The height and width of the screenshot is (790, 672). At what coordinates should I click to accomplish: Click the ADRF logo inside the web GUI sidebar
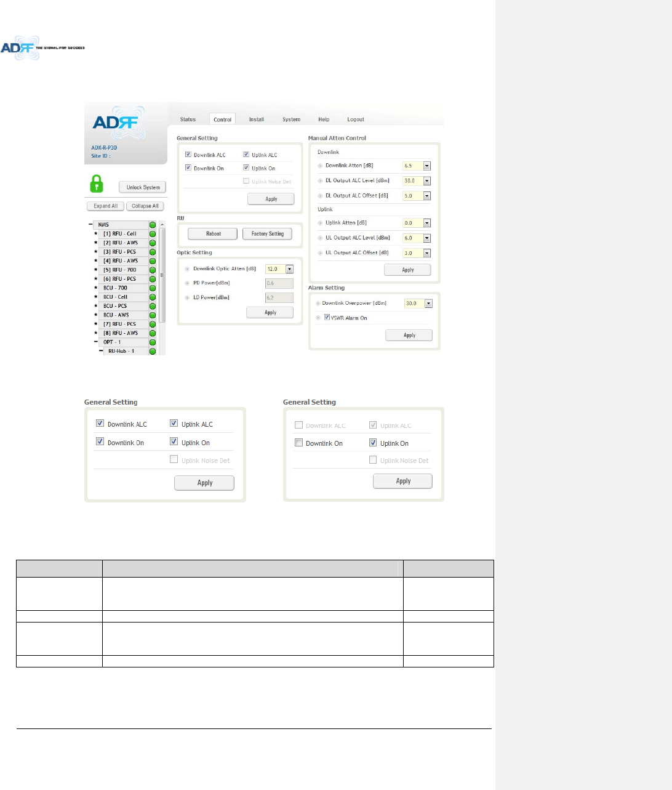pyautogui.click(x=118, y=122)
